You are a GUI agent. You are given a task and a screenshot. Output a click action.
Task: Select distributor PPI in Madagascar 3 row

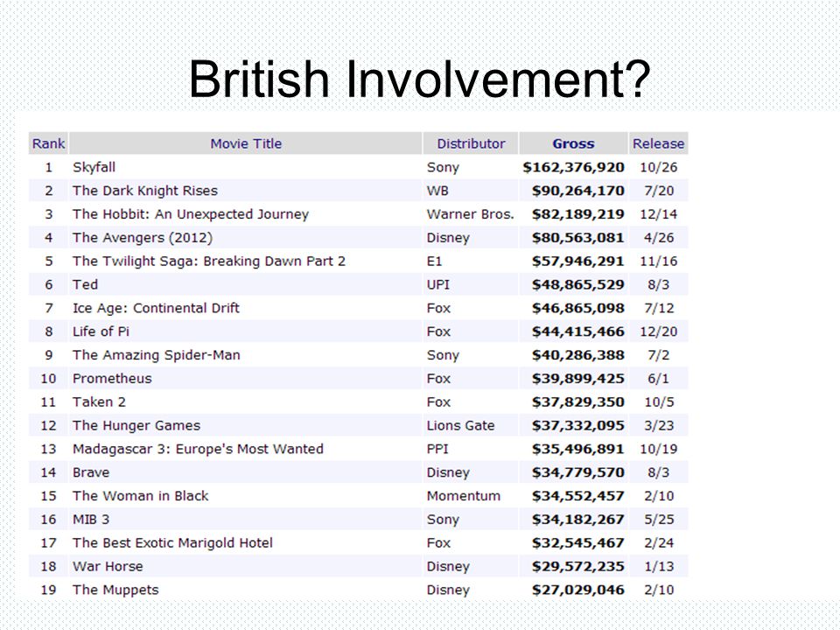pos(437,449)
